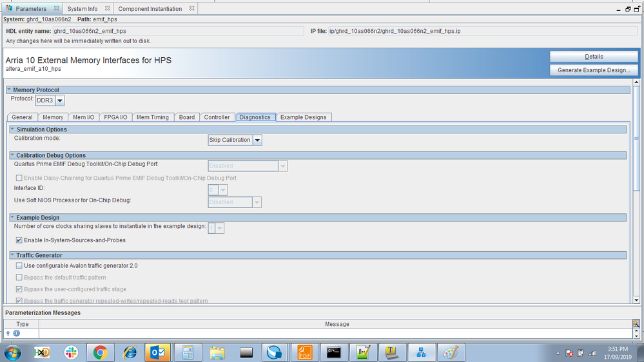Close the System Info tab
This screenshot has height=362, width=644.
[107, 8]
